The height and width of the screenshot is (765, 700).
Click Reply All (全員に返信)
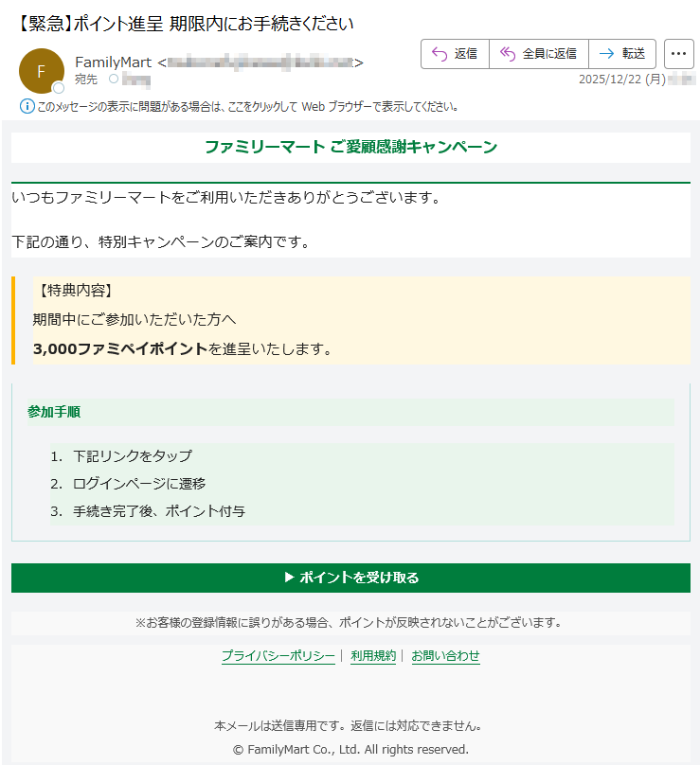[539, 54]
